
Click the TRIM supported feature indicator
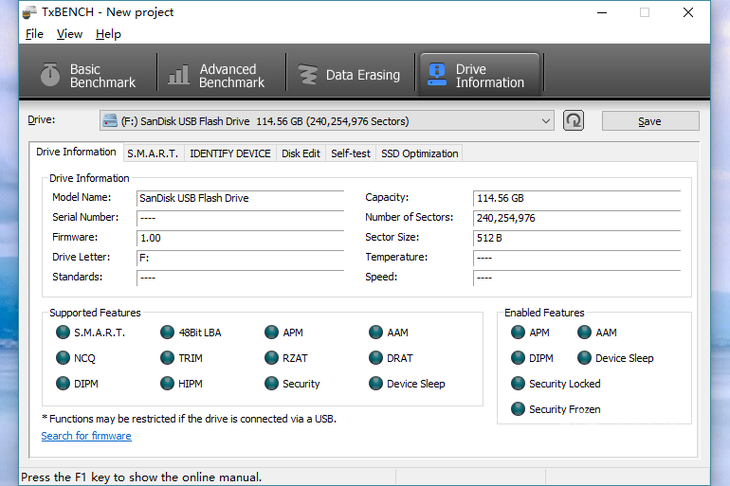pyautogui.click(x=167, y=358)
